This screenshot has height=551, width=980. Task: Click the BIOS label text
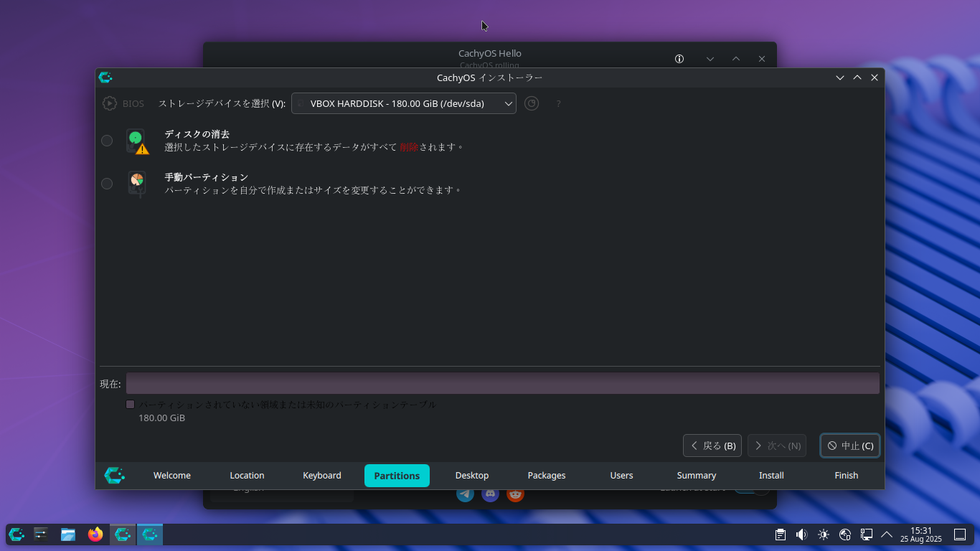[133, 104]
